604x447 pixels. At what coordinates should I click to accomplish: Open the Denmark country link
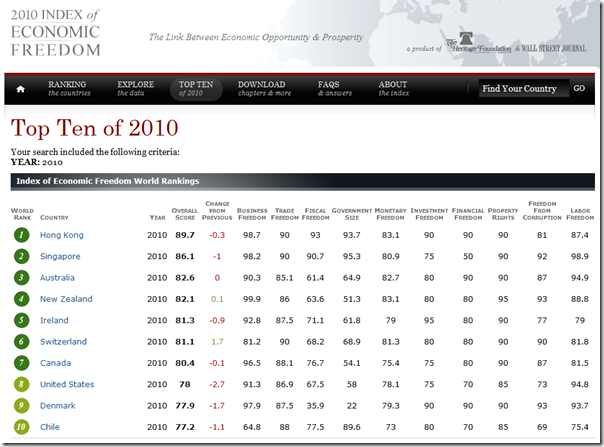(58, 406)
